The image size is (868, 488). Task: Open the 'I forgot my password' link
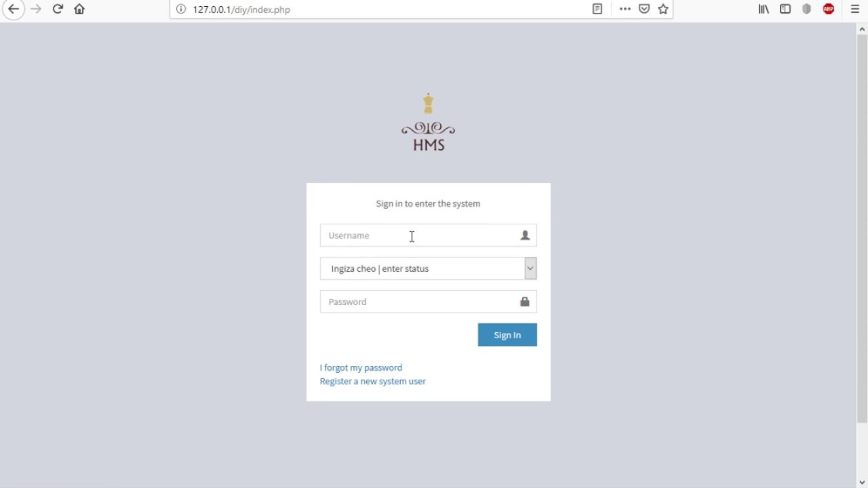point(361,367)
